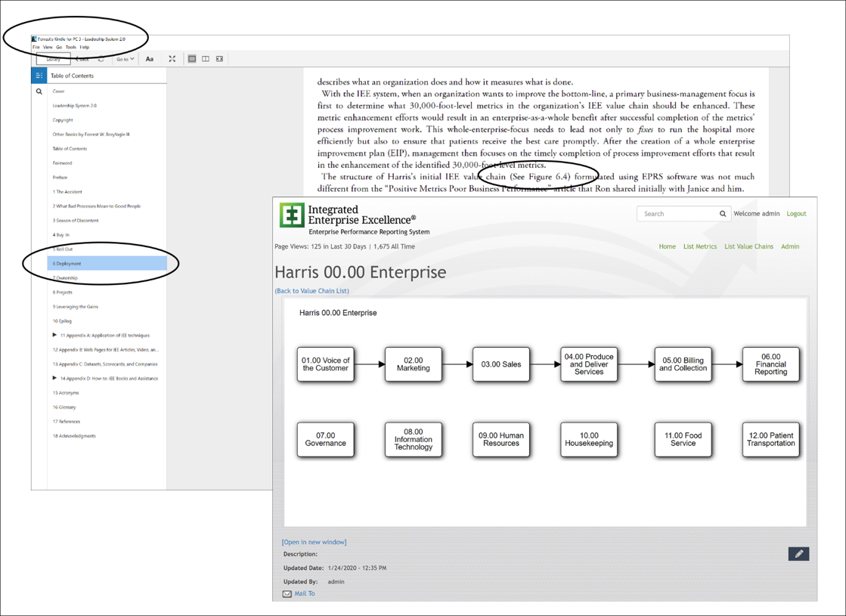Open the sidebar search magnifier

(x=39, y=91)
